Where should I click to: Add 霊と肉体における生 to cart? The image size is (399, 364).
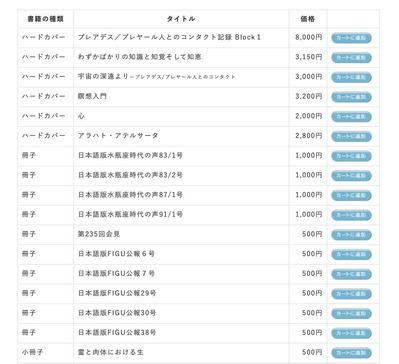(351, 352)
